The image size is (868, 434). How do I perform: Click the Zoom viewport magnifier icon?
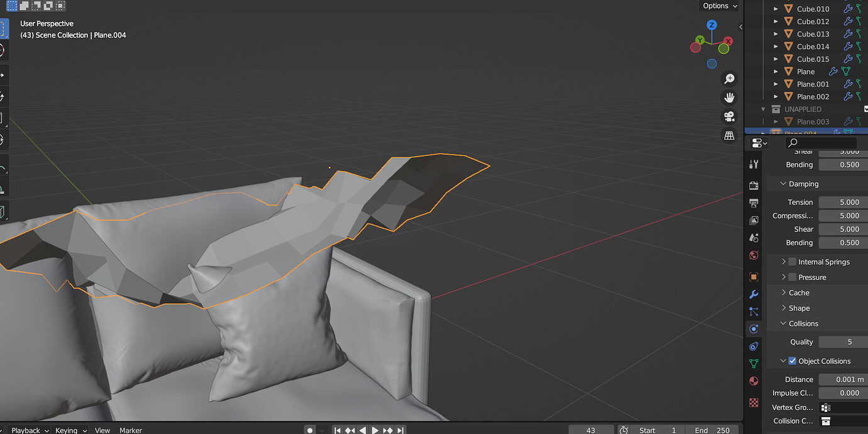(x=729, y=79)
